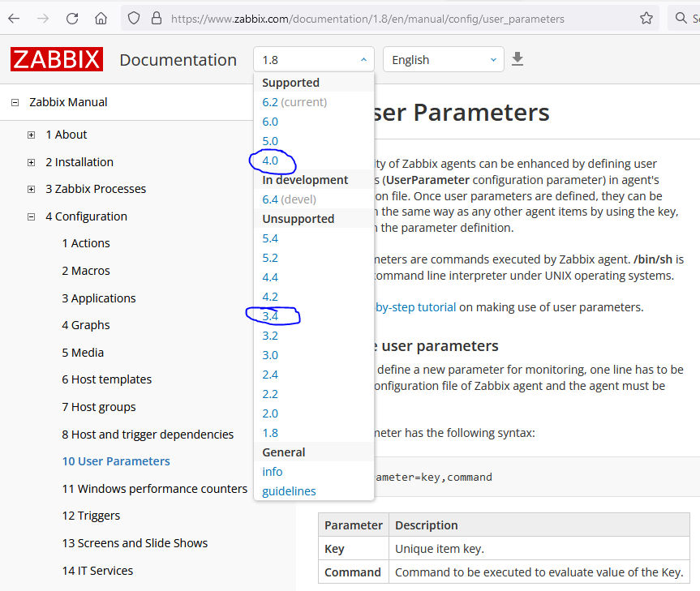
Task: Close the 1.8 version dropdown
Action: (314, 59)
